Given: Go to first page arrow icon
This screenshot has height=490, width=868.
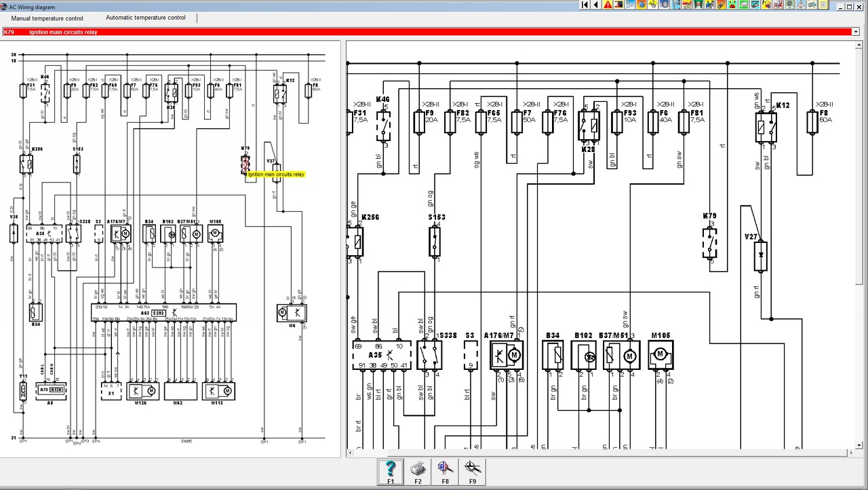Looking at the screenshot, I should (585, 5).
